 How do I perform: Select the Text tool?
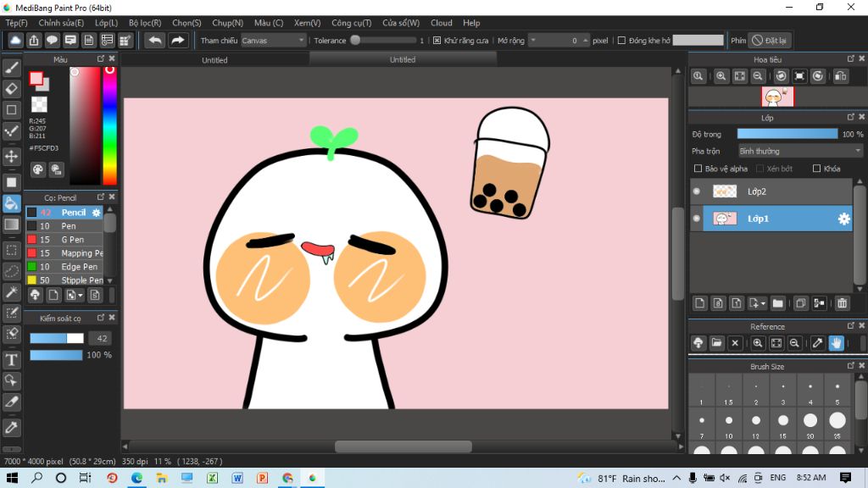coord(12,360)
